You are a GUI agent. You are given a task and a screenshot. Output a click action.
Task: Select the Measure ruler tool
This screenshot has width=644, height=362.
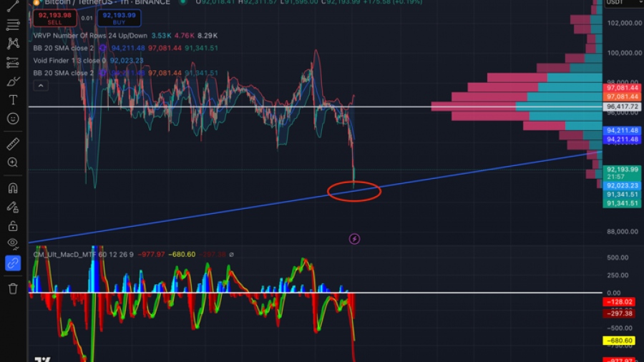pos(13,144)
